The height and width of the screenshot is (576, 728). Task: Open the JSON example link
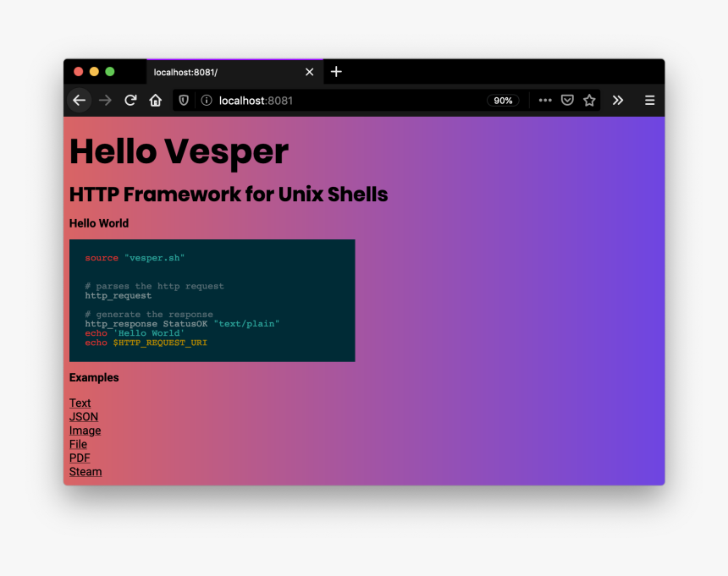(84, 417)
